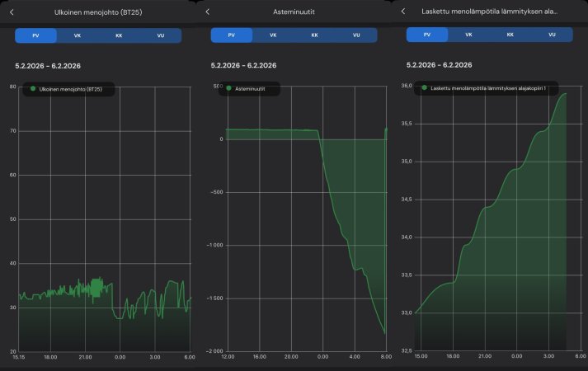Image resolution: width=588 pixels, height=371 pixels.
Task: Toggle Asteminuutit legend series visibility
Action: pyautogui.click(x=250, y=88)
